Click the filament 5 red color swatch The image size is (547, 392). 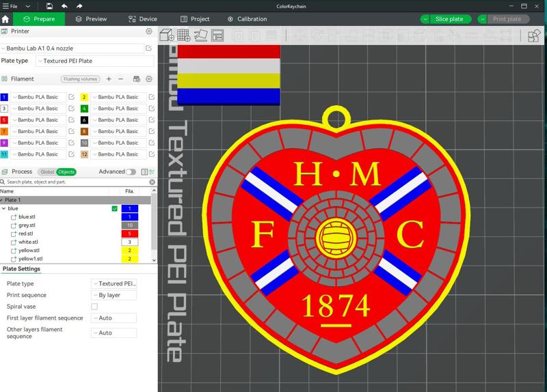[4, 120]
